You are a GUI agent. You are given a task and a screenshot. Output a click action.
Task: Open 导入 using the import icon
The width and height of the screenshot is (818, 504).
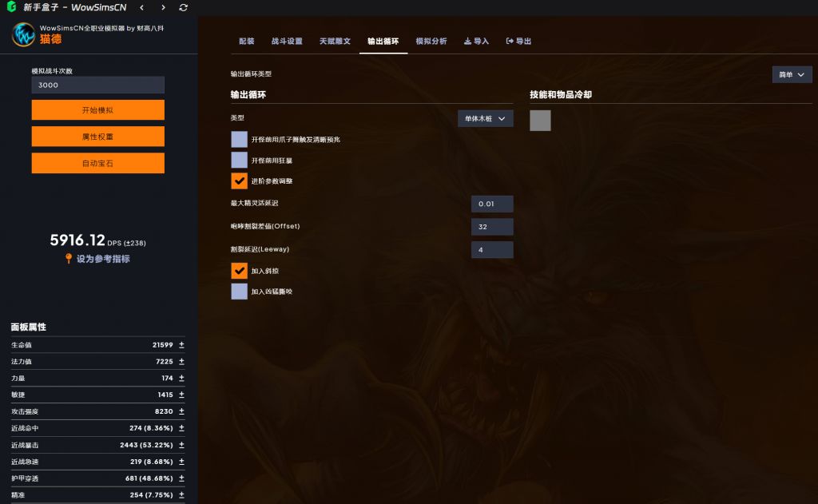coord(470,42)
